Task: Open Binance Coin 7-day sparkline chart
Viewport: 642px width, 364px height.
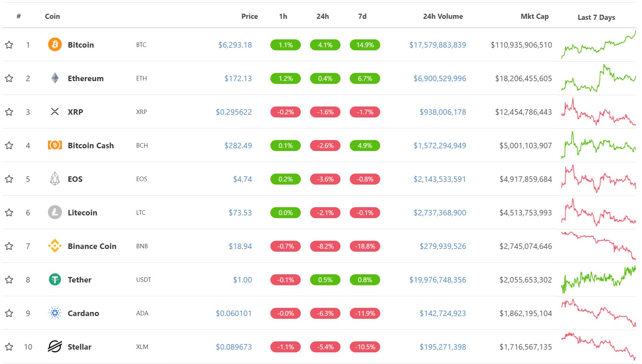Action: coord(598,246)
